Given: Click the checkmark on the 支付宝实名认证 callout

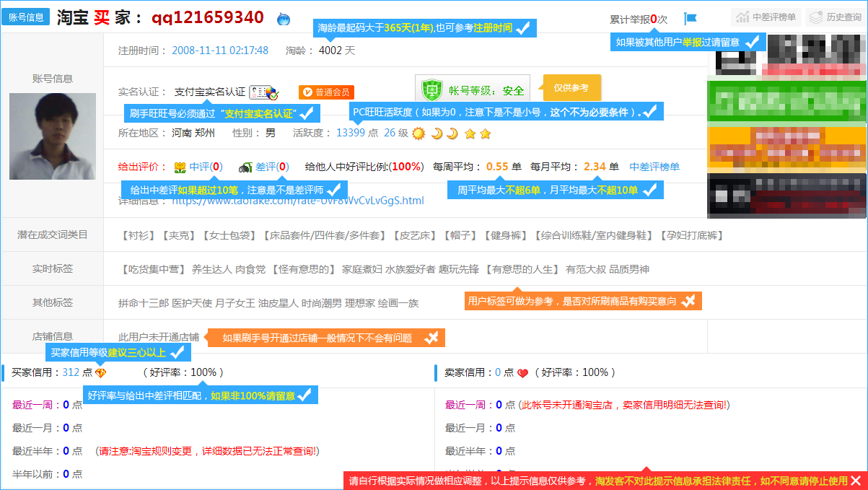Looking at the screenshot, I should click(x=307, y=113).
